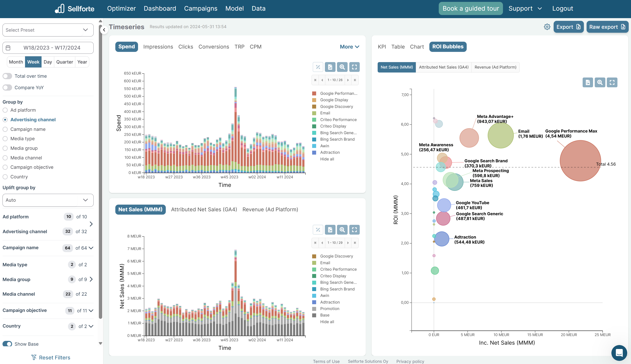The width and height of the screenshot is (631, 364).
Task: Toggle percentage view on Spend chart
Action: point(318,67)
